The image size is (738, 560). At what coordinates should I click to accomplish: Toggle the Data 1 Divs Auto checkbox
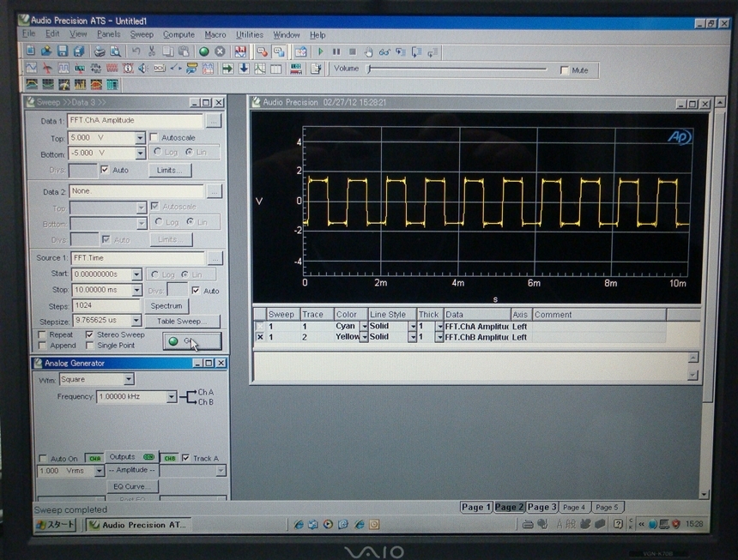105,170
